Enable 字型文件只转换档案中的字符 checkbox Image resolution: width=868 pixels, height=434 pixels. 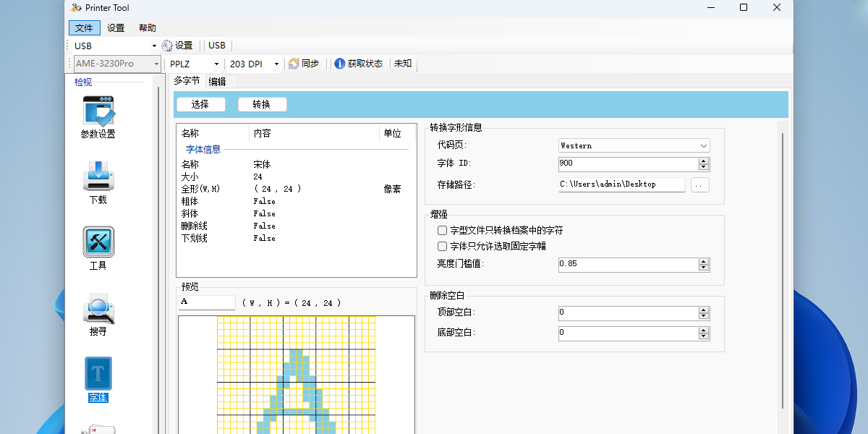tap(443, 231)
